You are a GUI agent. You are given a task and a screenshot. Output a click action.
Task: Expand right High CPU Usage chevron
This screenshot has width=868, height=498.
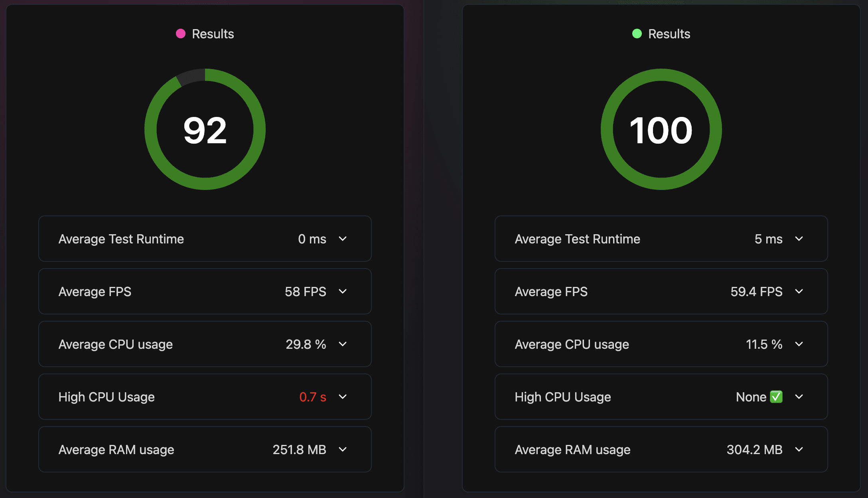(799, 397)
